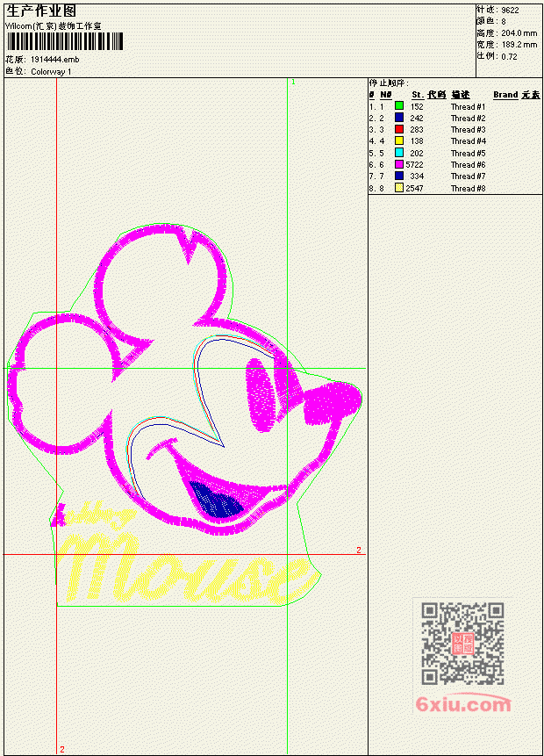Click stitch count '138' in row 4

tap(417, 141)
